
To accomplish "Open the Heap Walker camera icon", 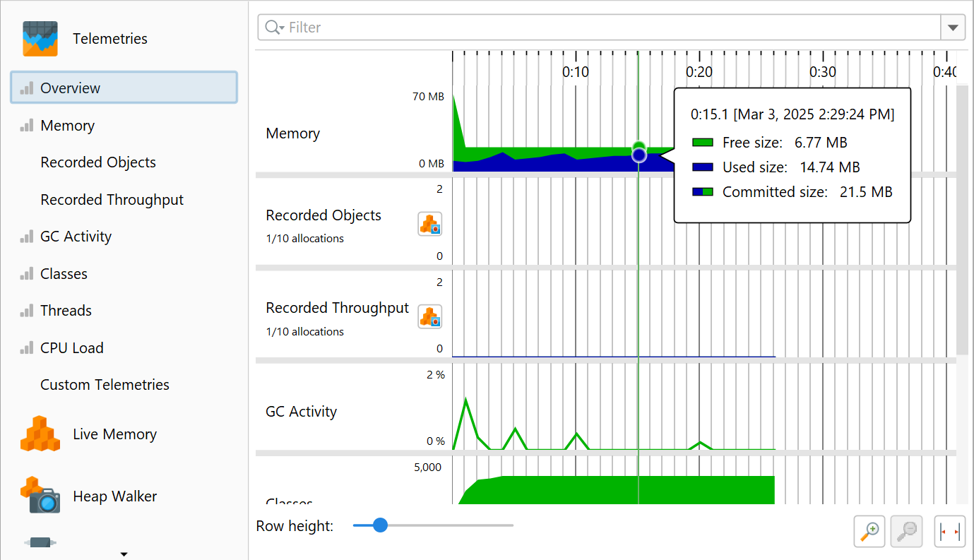I will coord(40,496).
